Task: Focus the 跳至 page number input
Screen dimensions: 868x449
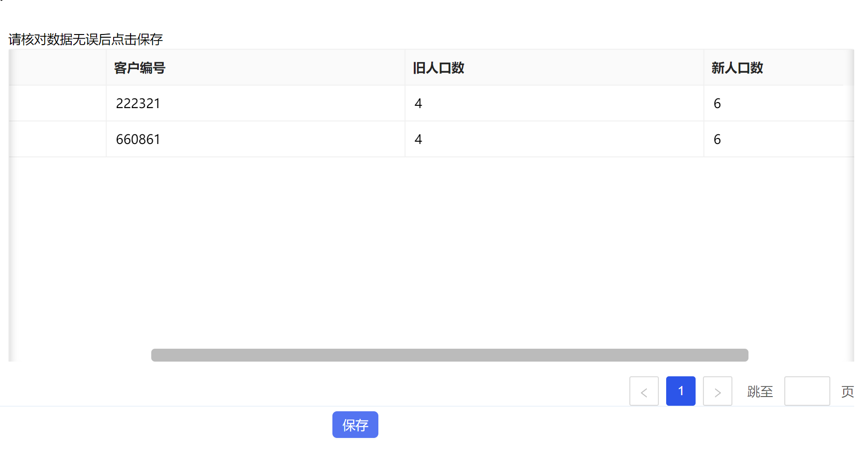Action: tap(807, 391)
